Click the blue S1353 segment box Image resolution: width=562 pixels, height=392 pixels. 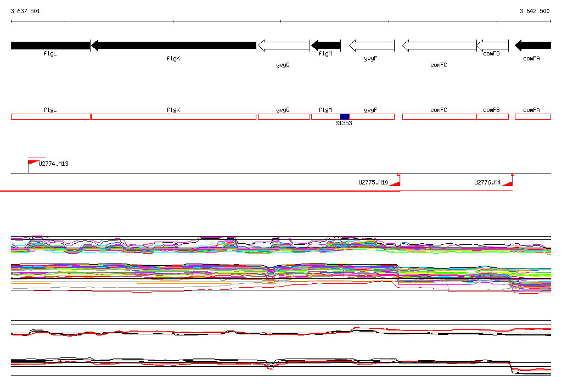pyautogui.click(x=345, y=116)
